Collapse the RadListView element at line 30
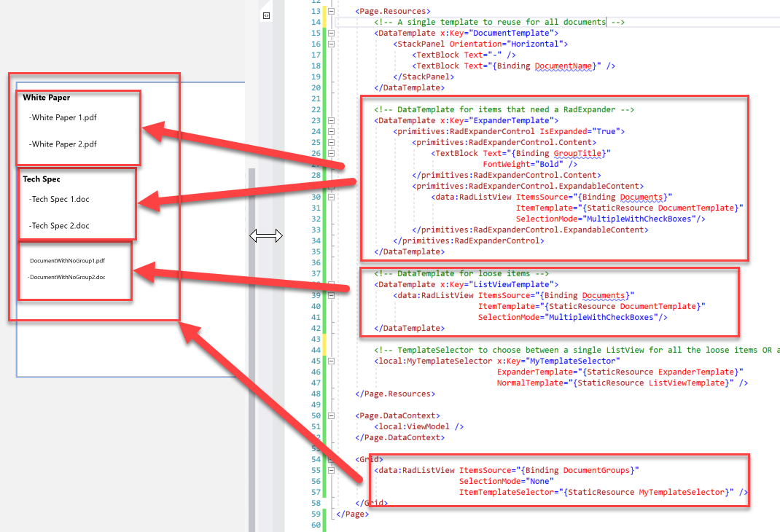This screenshot has width=780, height=532. [x=331, y=197]
